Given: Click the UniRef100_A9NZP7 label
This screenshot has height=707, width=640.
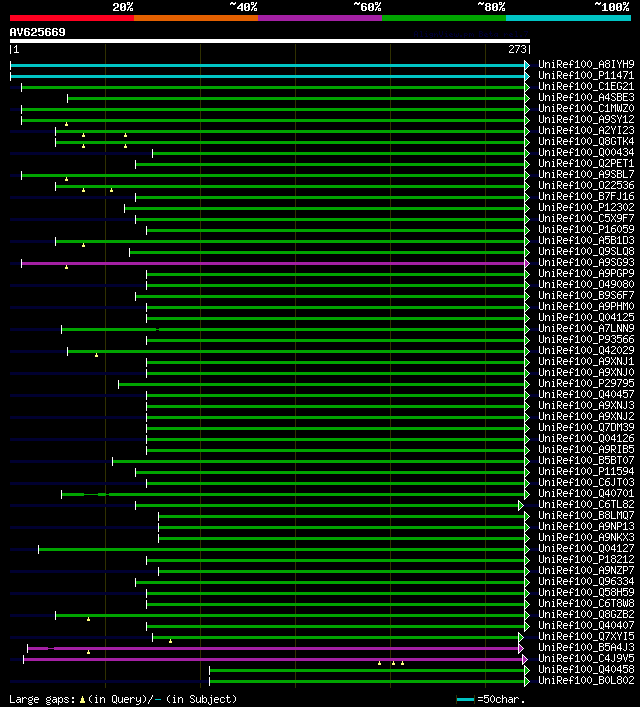Looking at the screenshot, I should coord(586,570).
